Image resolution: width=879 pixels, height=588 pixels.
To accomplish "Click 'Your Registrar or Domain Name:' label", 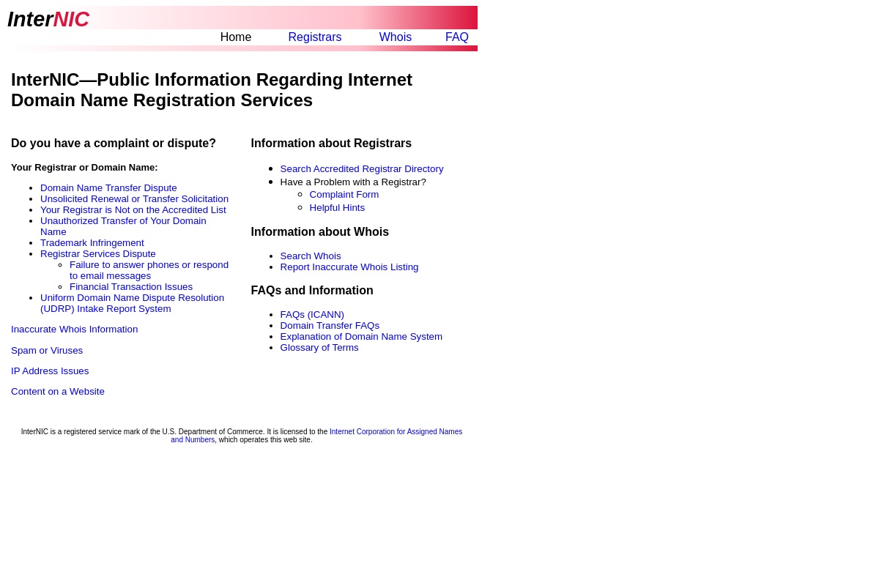I will [x=84, y=168].
